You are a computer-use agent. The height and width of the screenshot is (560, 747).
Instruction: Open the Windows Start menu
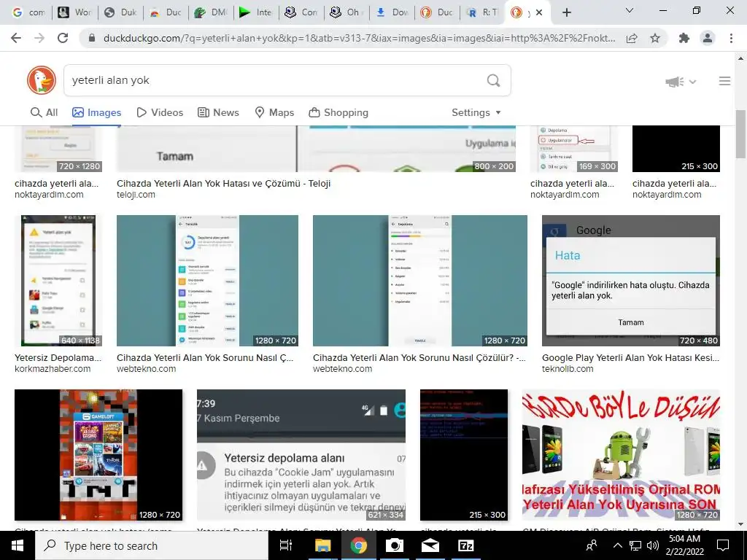coord(18,545)
